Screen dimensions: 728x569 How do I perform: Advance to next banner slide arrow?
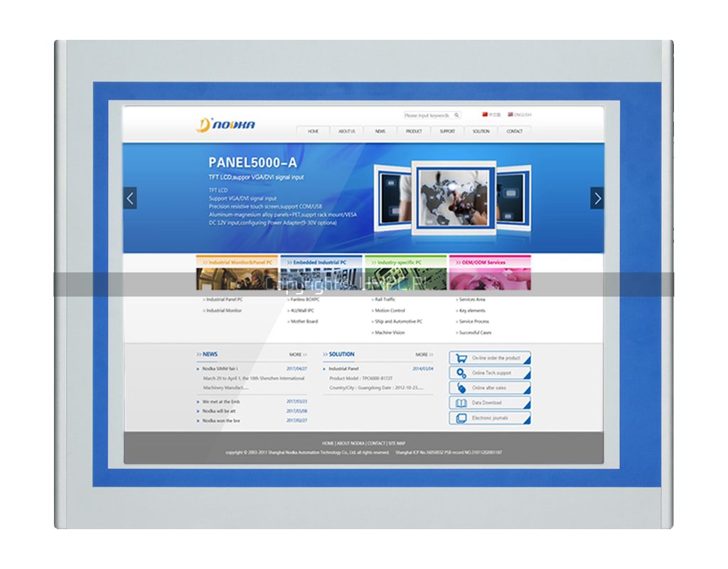(597, 198)
